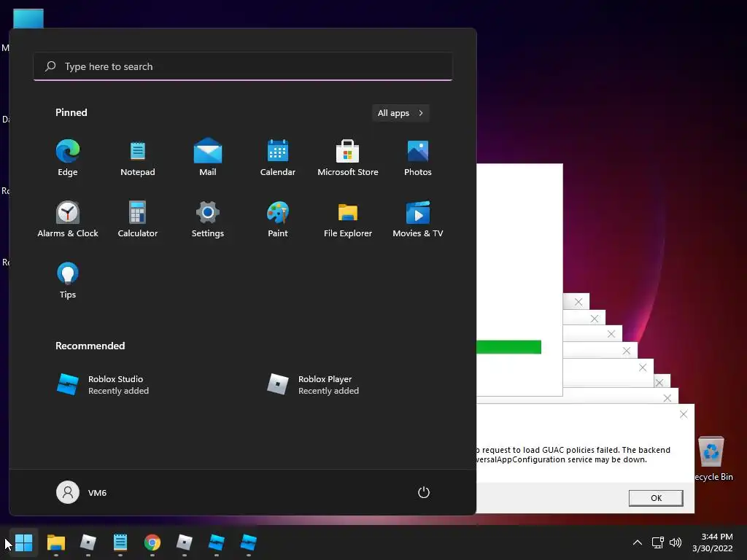Click the power button in Start menu

(x=424, y=492)
